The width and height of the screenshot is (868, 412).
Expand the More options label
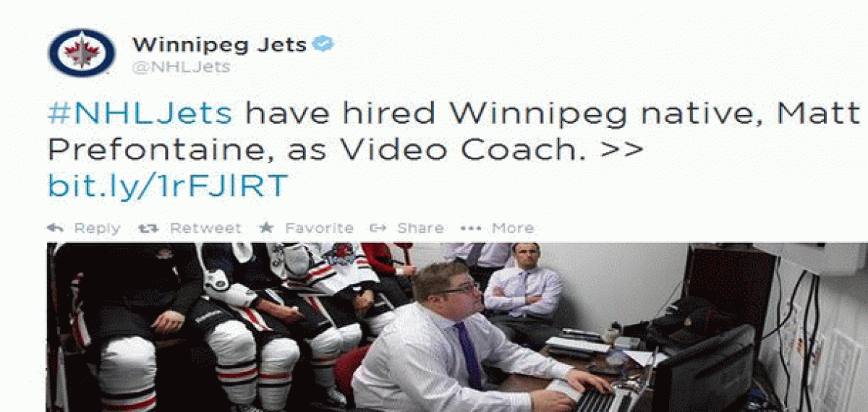pyautogui.click(x=513, y=228)
